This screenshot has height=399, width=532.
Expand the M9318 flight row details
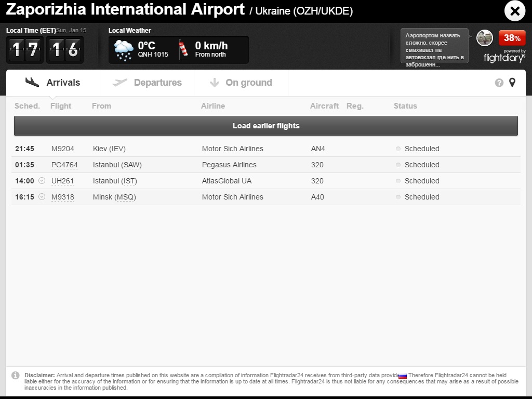(x=42, y=197)
